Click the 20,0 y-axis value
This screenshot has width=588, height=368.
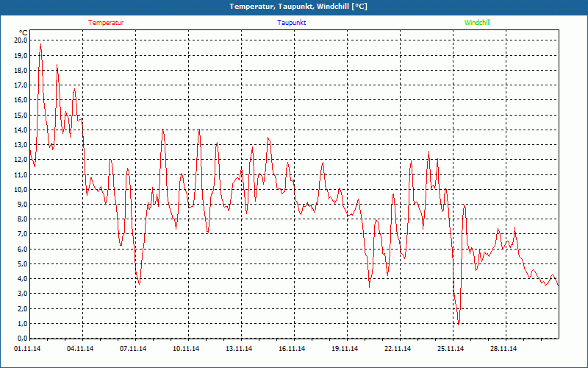coord(21,40)
